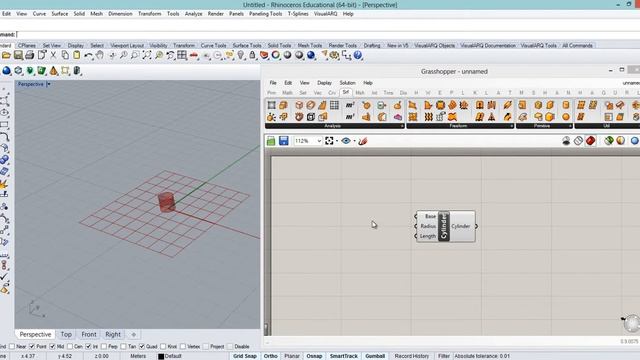Screen dimensions: 640x360
Task: Switch to the Top viewport tab
Action: 66,334
